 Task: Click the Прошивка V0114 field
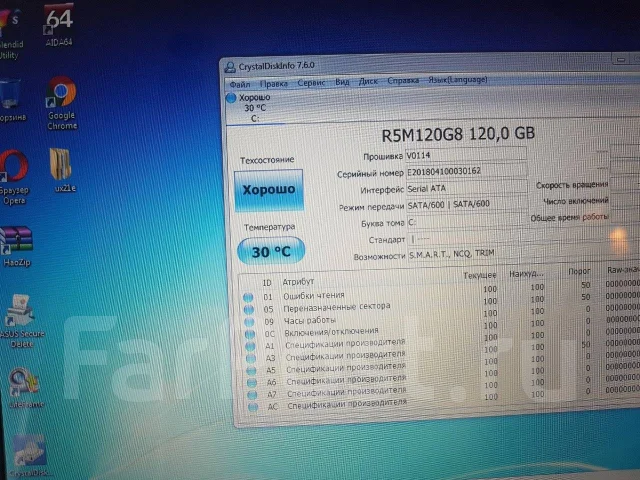coord(466,155)
